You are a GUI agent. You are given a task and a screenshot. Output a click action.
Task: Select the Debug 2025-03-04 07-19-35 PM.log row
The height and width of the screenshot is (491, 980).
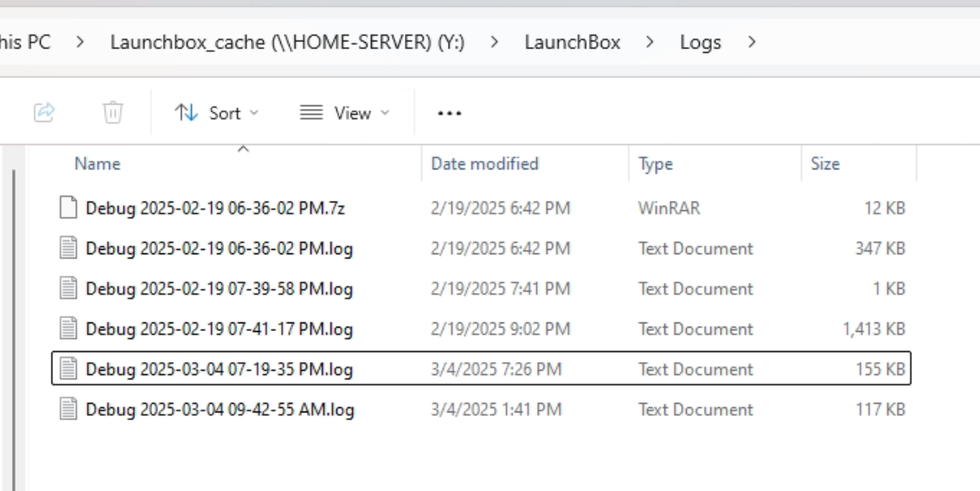(x=481, y=368)
